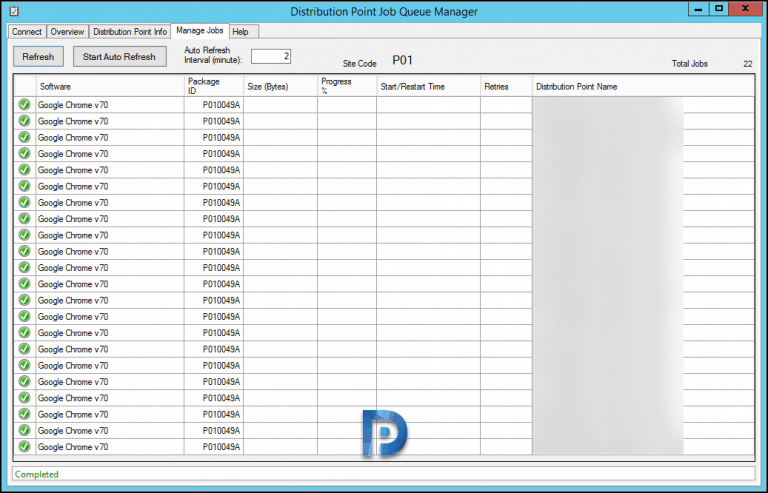Image resolution: width=768 pixels, height=493 pixels.
Task: Click the Refresh button
Action: (38, 57)
